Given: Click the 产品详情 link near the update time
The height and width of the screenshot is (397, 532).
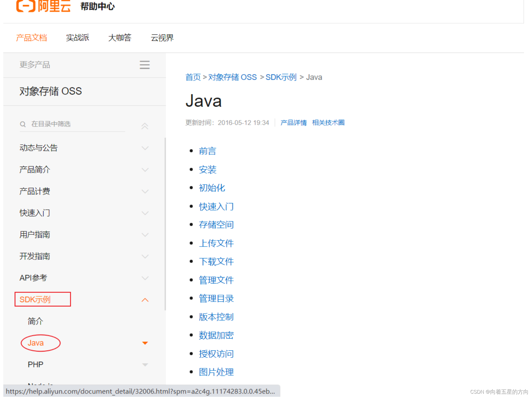Looking at the screenshot, I should click(293, 123).
